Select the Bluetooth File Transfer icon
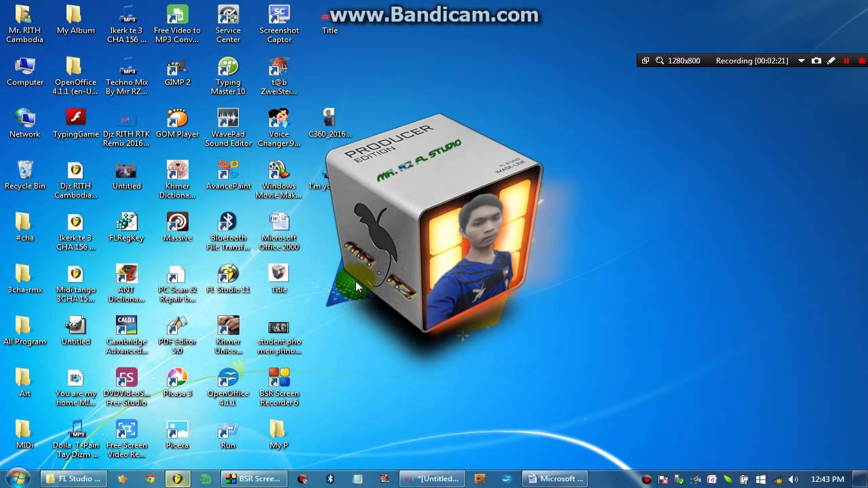868x488 pixels. pyautogui.click(x=228, y=232)
